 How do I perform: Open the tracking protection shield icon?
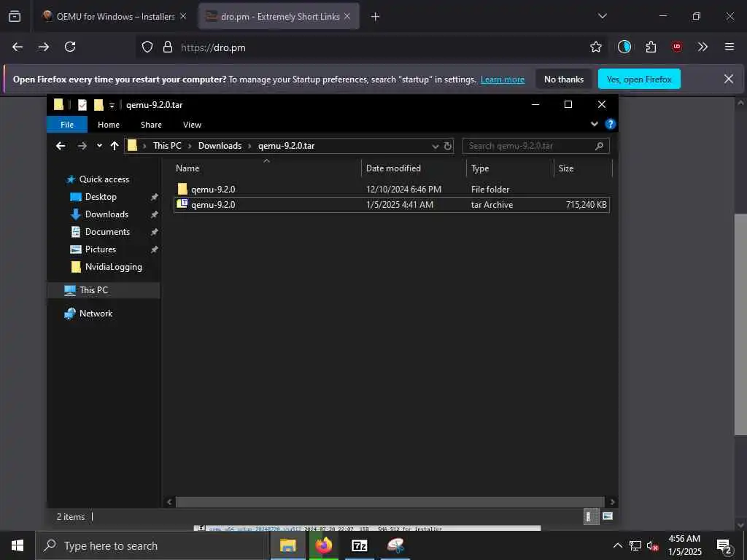tap(147, 47)
